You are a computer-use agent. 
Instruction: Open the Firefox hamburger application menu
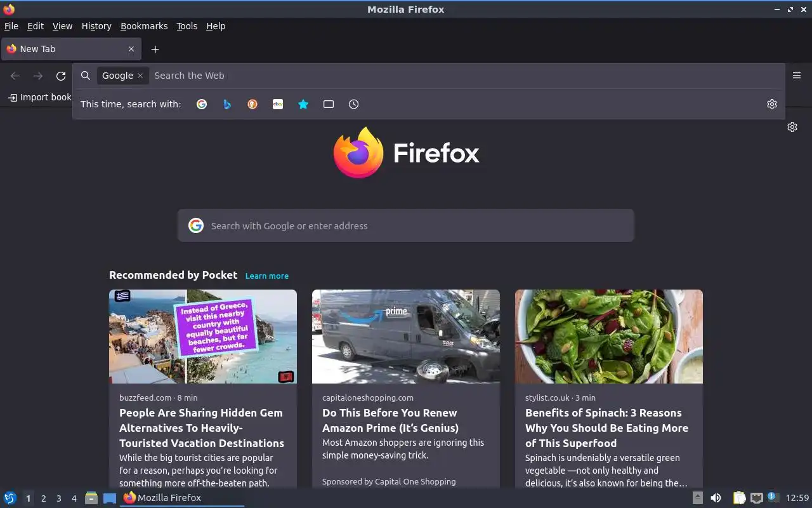797,76
